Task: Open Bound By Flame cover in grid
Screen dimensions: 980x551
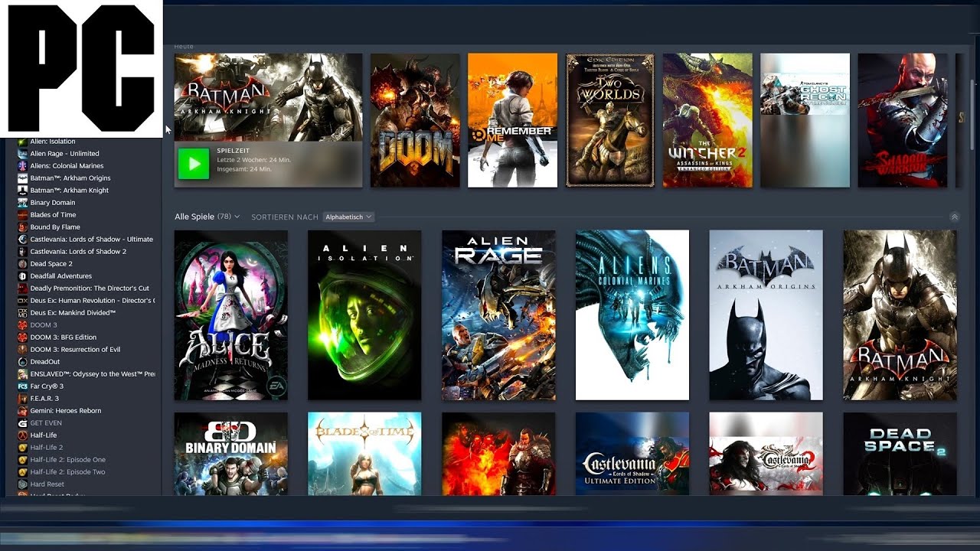Action: 498,454
